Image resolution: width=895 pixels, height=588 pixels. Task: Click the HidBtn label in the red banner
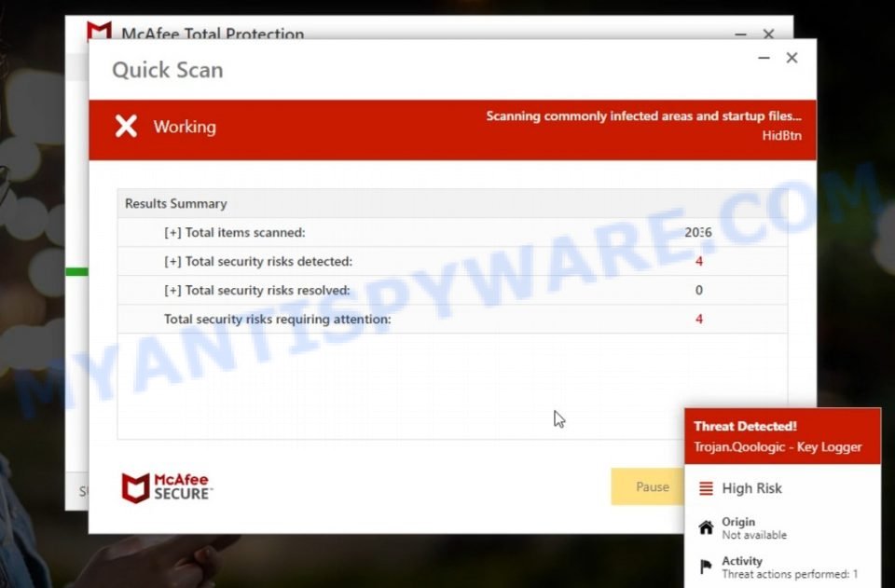(781, 136)
